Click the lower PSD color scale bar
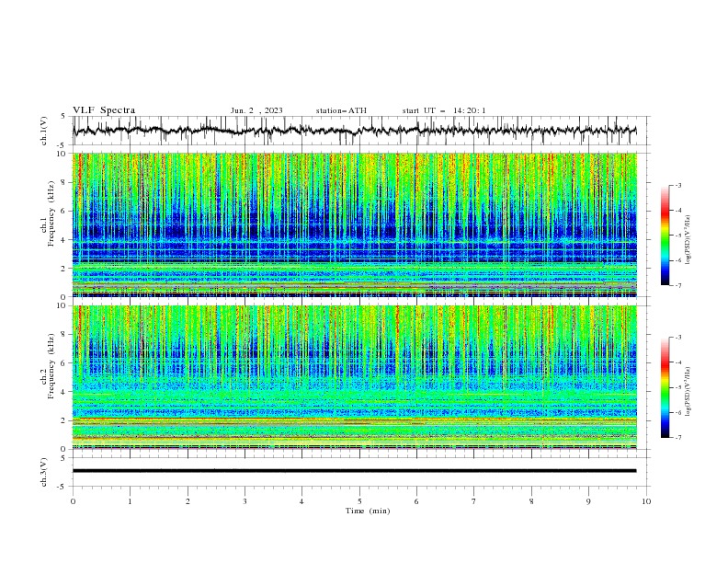 [x=665, y=387]
